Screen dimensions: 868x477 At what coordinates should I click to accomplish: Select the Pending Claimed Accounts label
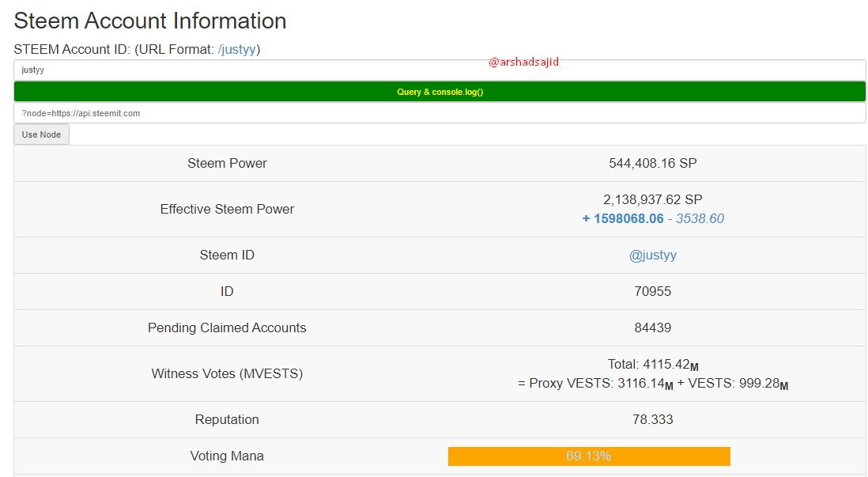tap(227, 328)
